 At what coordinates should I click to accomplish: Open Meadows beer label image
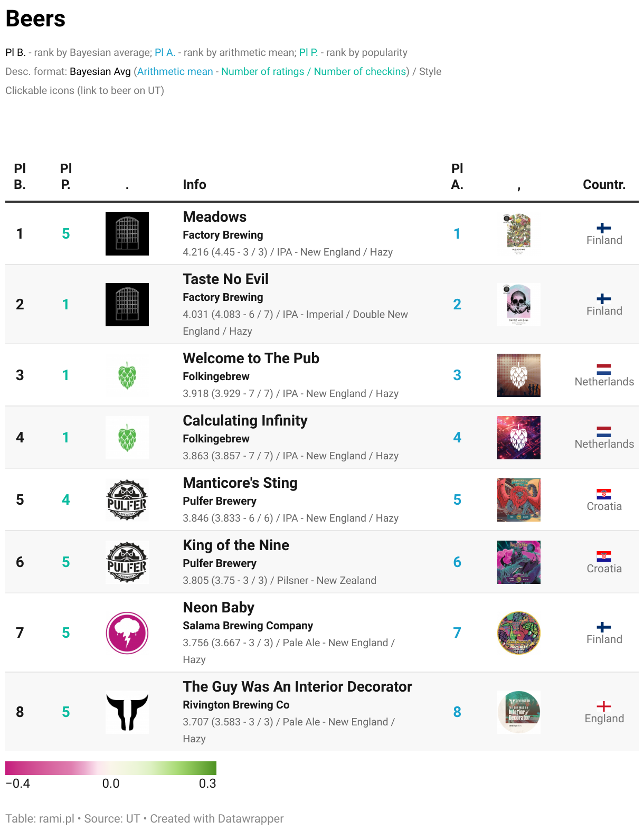pyautogui.click(x=519, y=234)
